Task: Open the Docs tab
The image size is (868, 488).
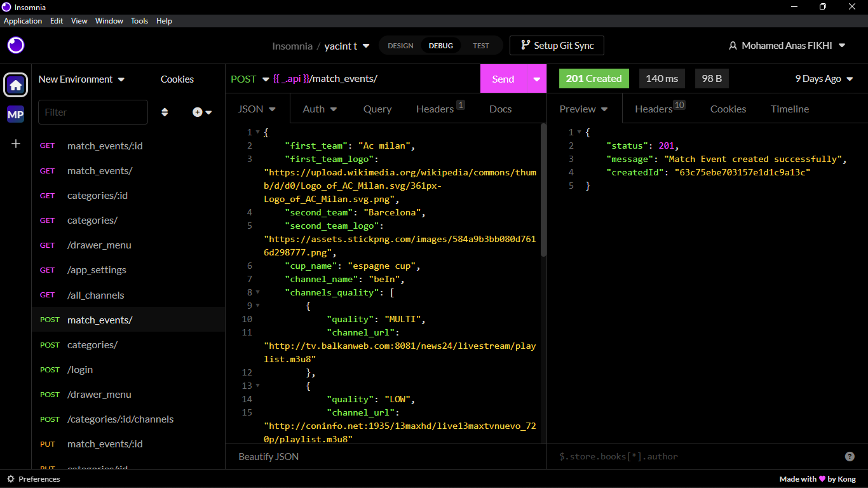Action: (501, 109)
